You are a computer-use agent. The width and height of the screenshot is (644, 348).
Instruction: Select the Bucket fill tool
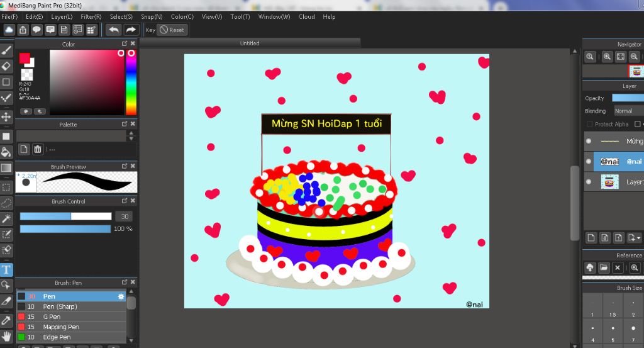pos(6,152)
